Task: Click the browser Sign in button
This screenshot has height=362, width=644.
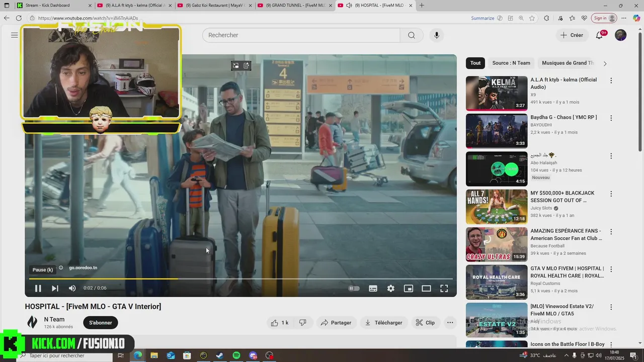Action: click(x=604, y=18)
